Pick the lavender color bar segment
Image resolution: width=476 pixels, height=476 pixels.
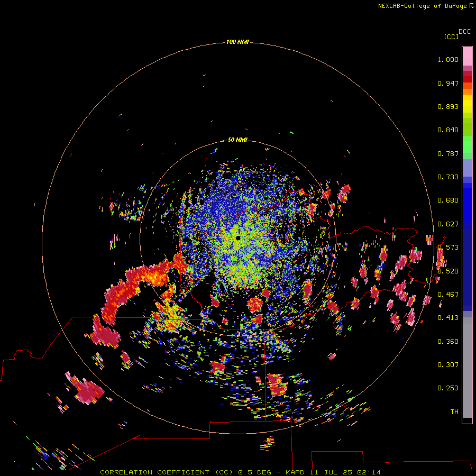(467, 168)
